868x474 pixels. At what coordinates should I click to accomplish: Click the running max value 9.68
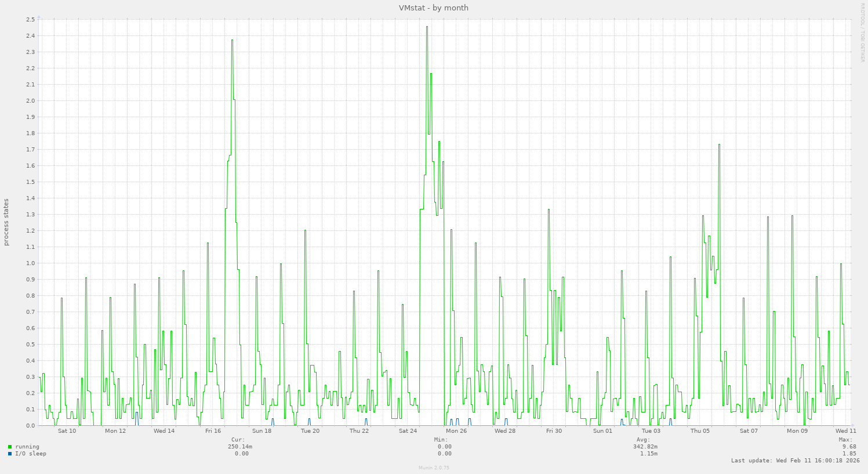[849, 447]
